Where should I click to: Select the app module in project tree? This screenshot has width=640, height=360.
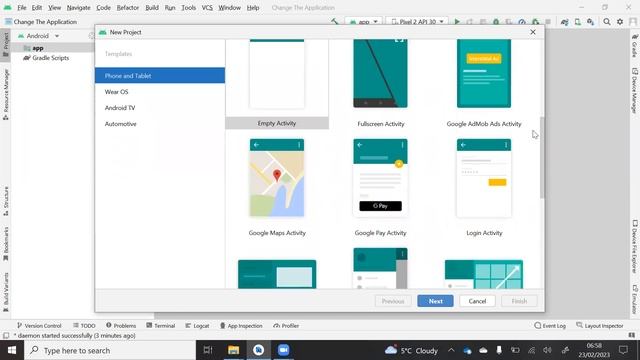[38, 48]
